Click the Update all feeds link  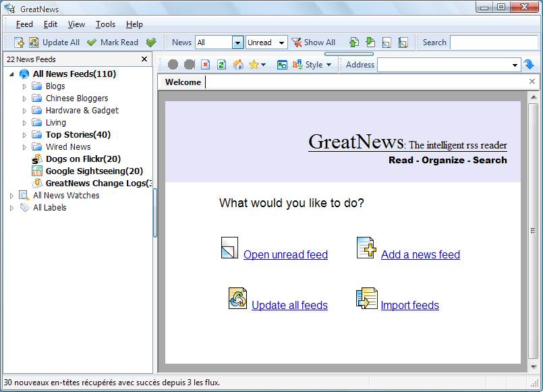[289, 305]
